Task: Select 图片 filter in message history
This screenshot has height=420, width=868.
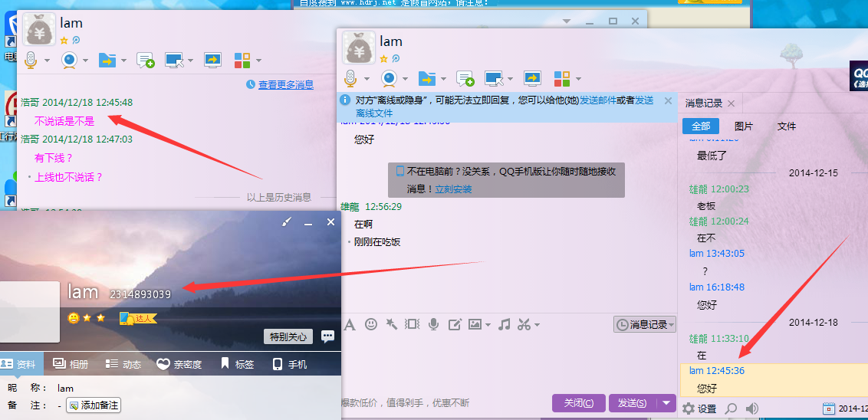Action: (x=744, y=126)
